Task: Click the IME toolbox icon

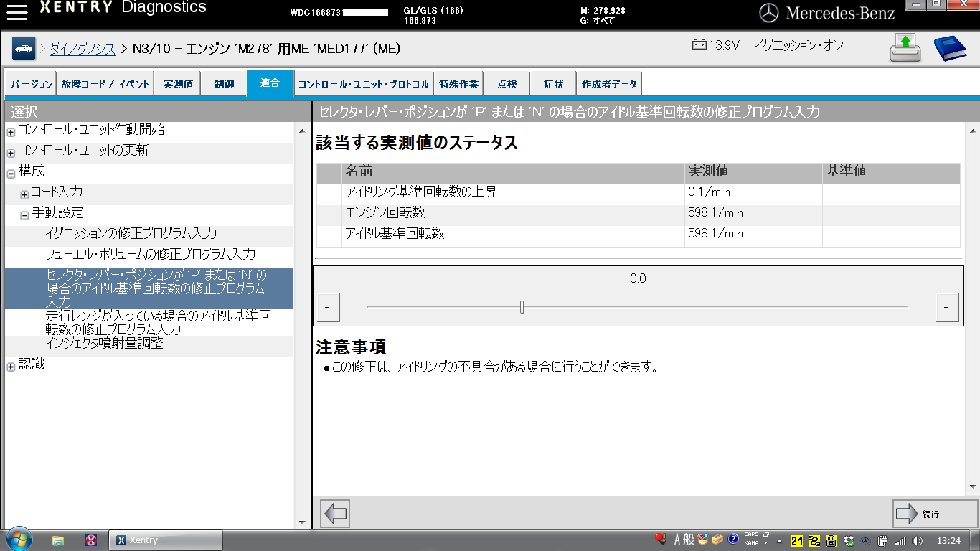Action: pyautogui.click(x=717, y=539)
